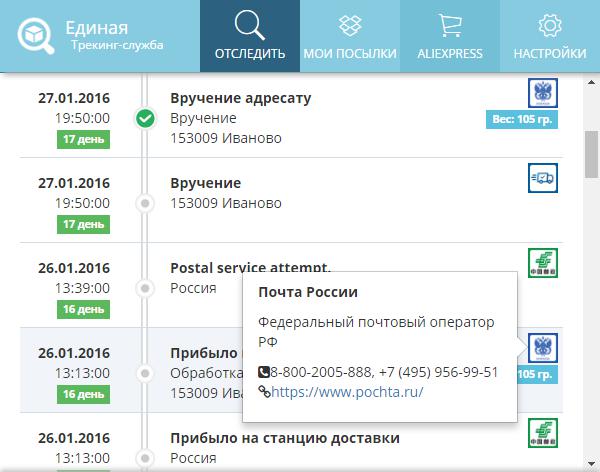Open the ОТСЛЕДИТЬ tab
600x472 pixels.
[249, 36]
